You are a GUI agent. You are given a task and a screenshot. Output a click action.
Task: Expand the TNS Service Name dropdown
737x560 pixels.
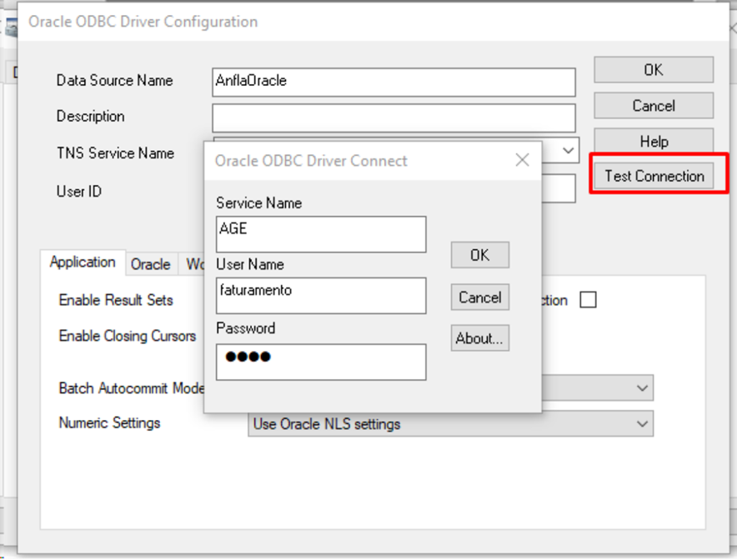pyautogui.click(x=568, y=150)
